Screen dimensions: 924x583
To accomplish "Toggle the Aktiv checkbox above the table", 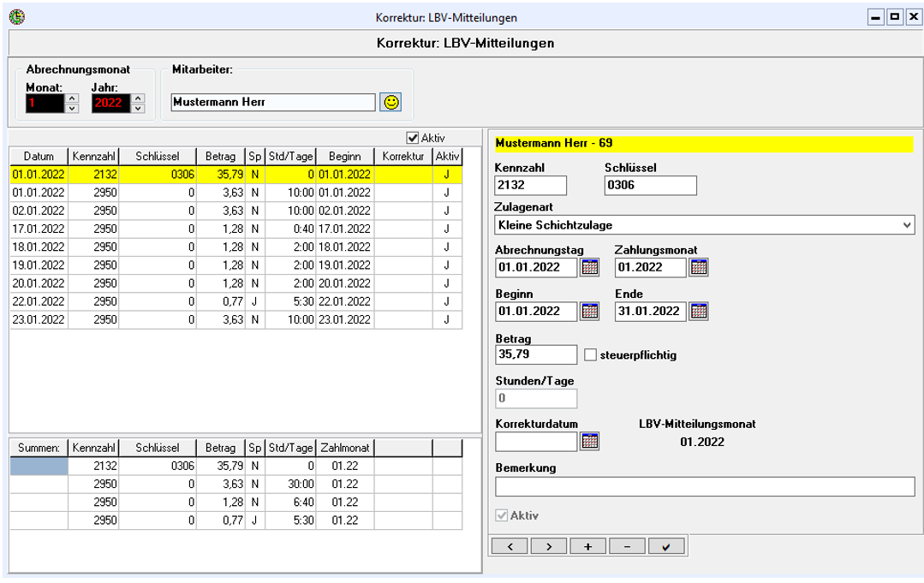I will 413,138.
